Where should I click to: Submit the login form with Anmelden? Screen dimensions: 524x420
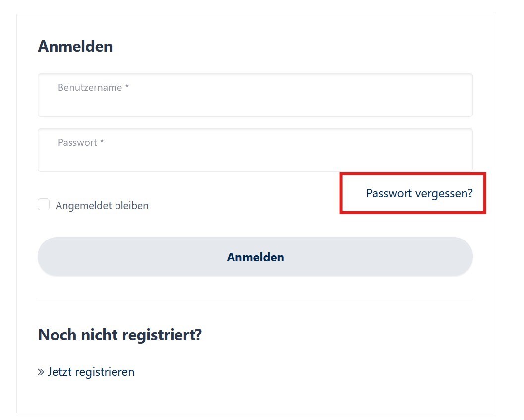(255, 257)
